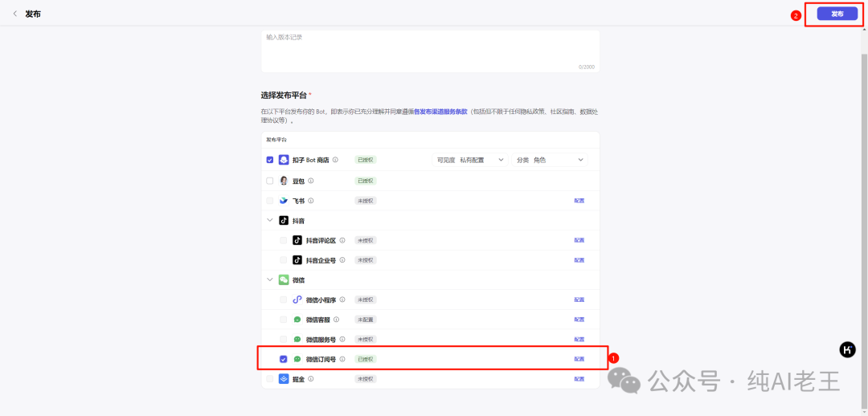868x416 pixels.
Task: Check the 微信小程序 checkbox
Action: pyautogui.click(x=284, y=300)
